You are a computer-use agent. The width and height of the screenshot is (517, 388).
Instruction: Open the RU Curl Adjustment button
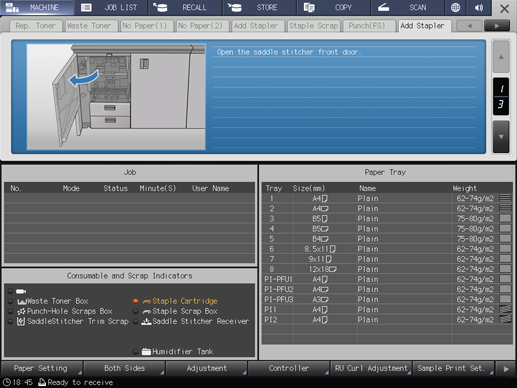(371, 368)
